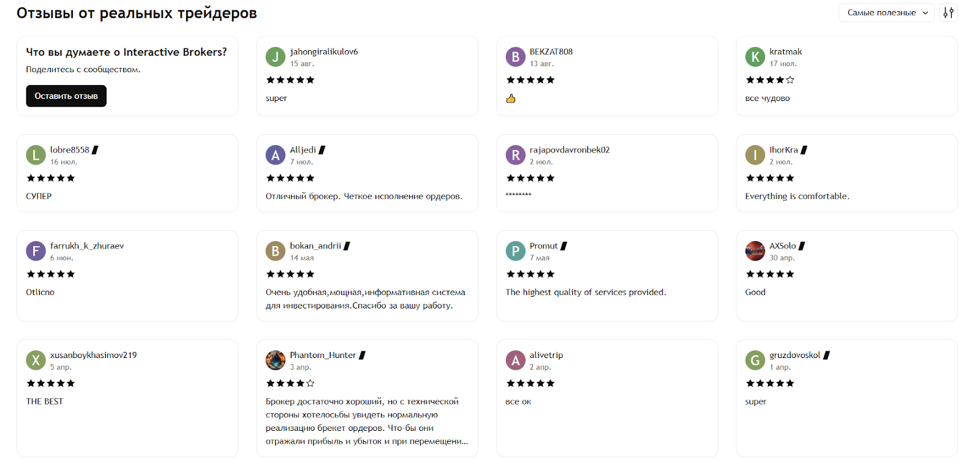Click jahongiralikulov6's avatar

(276, 57)
